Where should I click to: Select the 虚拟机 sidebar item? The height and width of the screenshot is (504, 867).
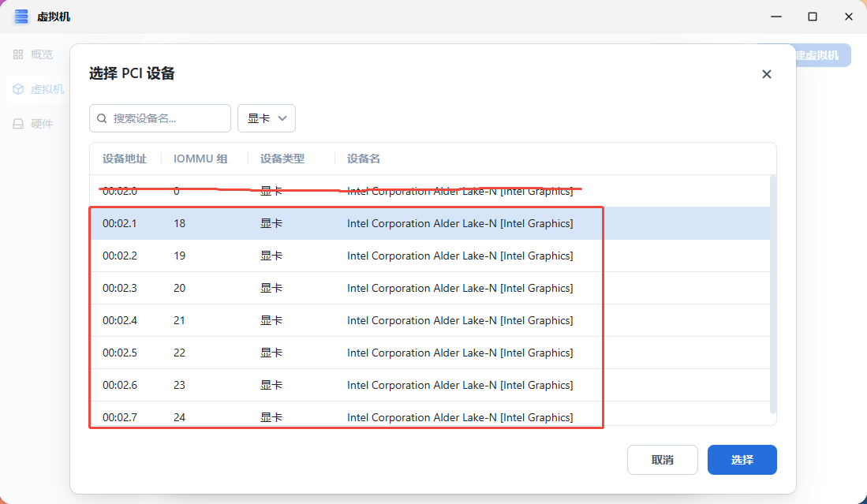pos(38,89)
